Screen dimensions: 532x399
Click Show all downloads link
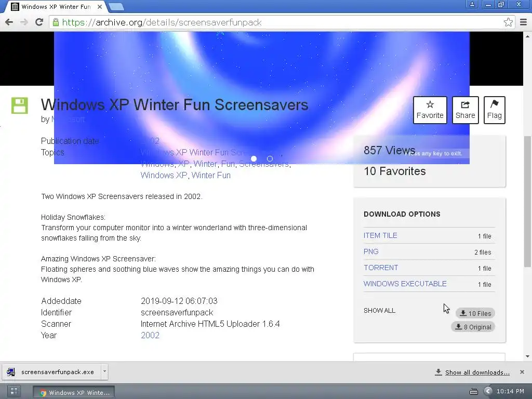pos(477,372)
